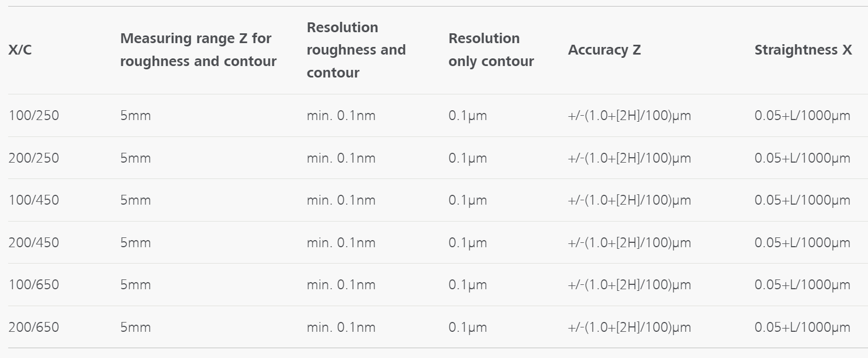Select the 100/450 row label
This screenshot has height=358, width=868.
(x=34, y=200)
